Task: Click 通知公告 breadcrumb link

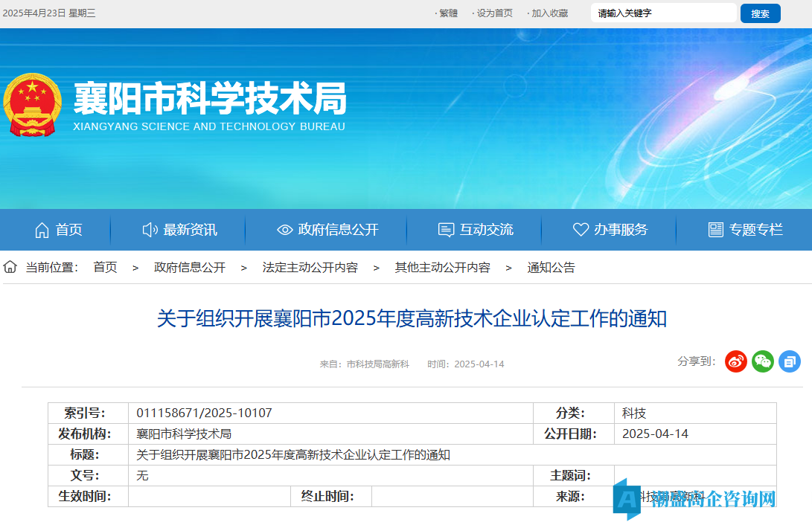Action: (551, 268)
